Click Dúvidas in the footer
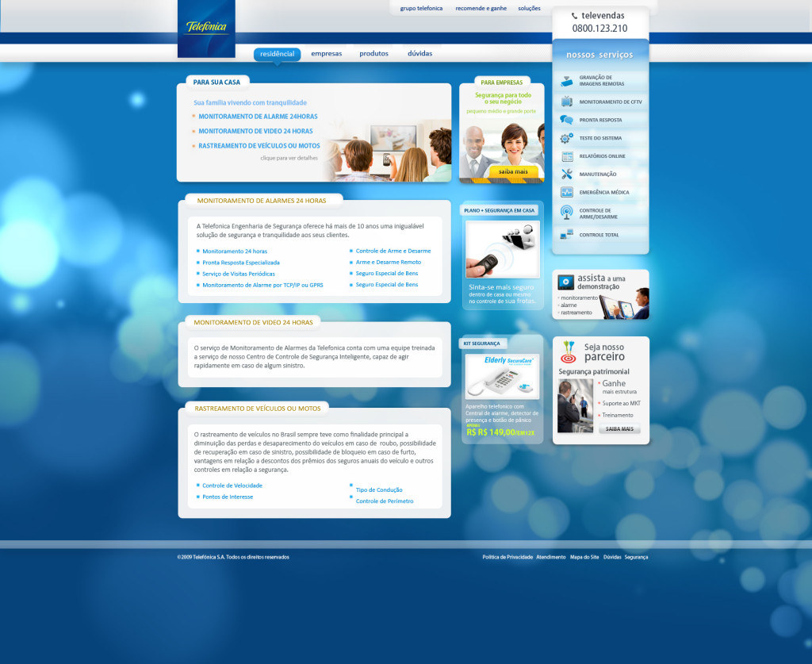 tap(612, 558)
